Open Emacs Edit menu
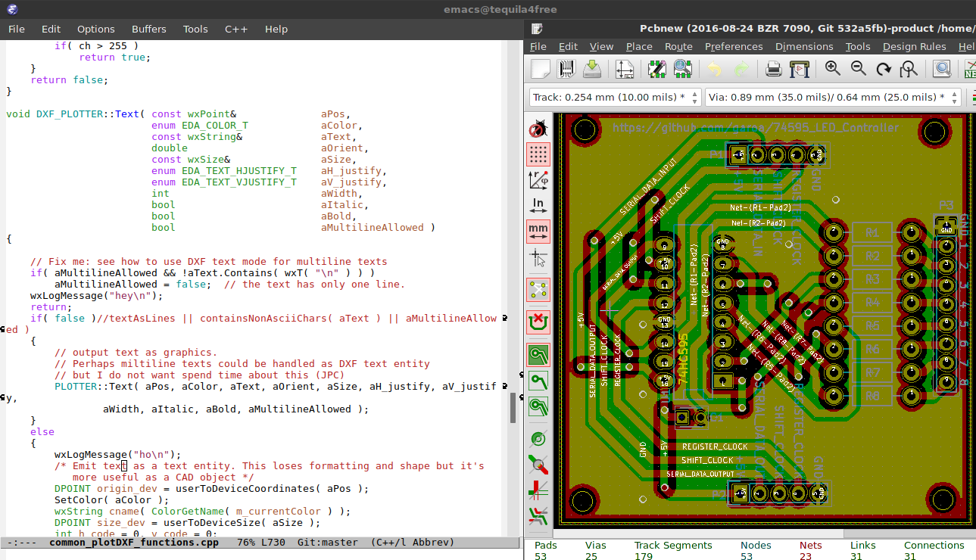976x560 pixels. [51, 29]
